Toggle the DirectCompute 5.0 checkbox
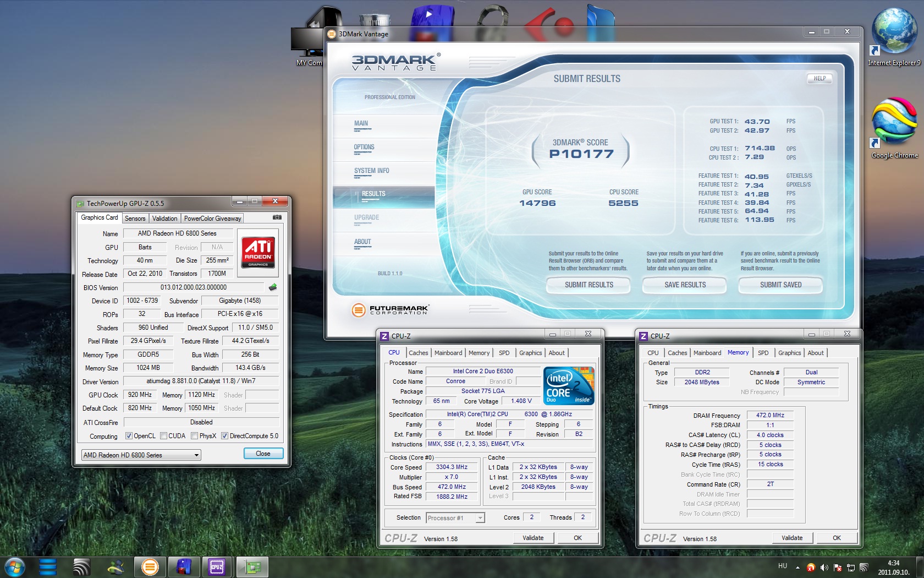This screenshot has width=924, height=578. click(x=224, y=436)
